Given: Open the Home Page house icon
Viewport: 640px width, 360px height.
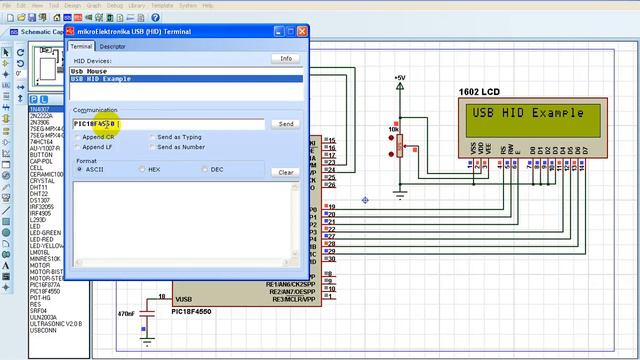Looking at the screenshot, I should click(x=57, y=18).
